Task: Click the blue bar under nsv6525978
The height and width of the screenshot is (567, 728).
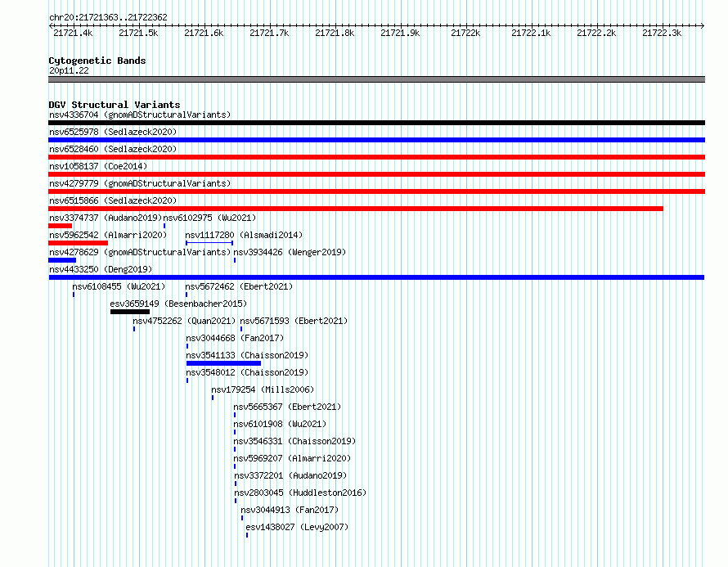Action: [x=376, y=140]
